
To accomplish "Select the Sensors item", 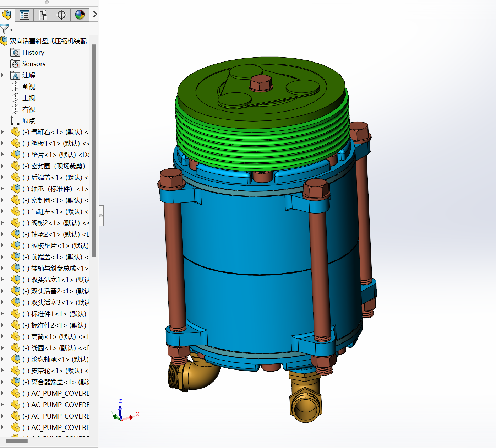I will 34,64.
